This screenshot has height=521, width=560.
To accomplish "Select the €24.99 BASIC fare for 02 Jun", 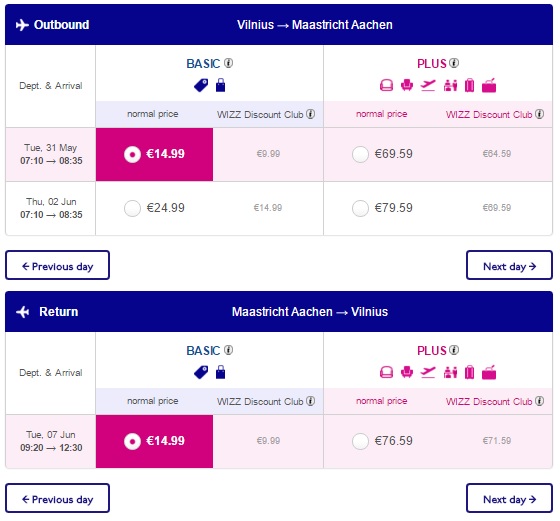I will 132,208.
